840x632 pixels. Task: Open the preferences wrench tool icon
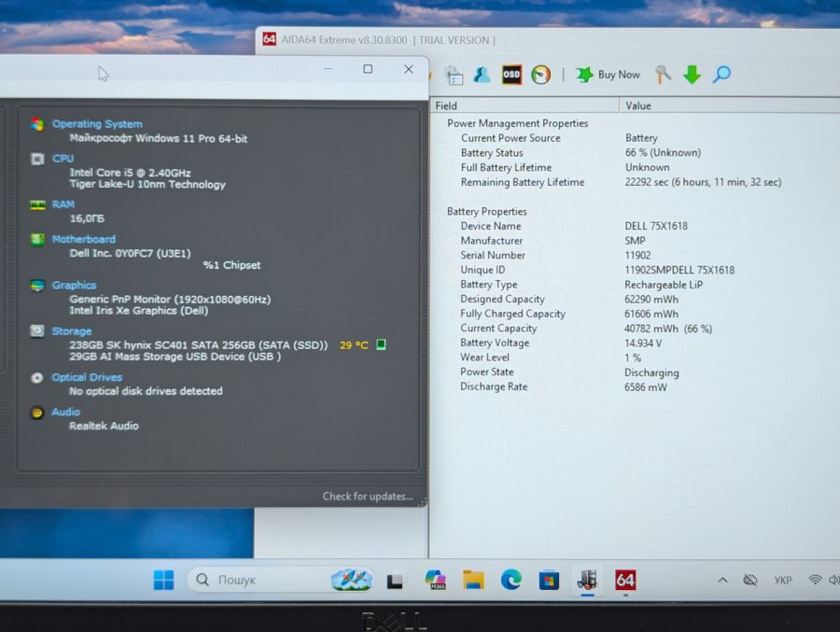tap(663, 75)
